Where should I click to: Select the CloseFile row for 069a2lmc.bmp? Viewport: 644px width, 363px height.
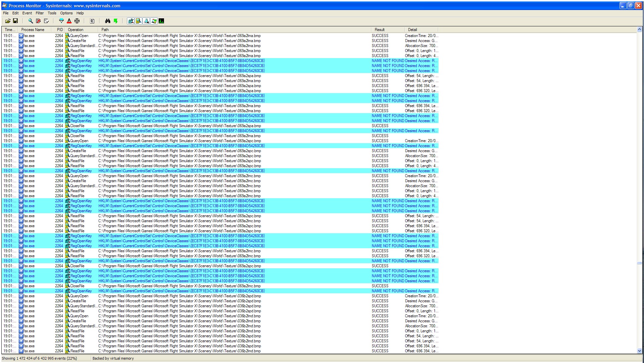click(x=220, y=286)
